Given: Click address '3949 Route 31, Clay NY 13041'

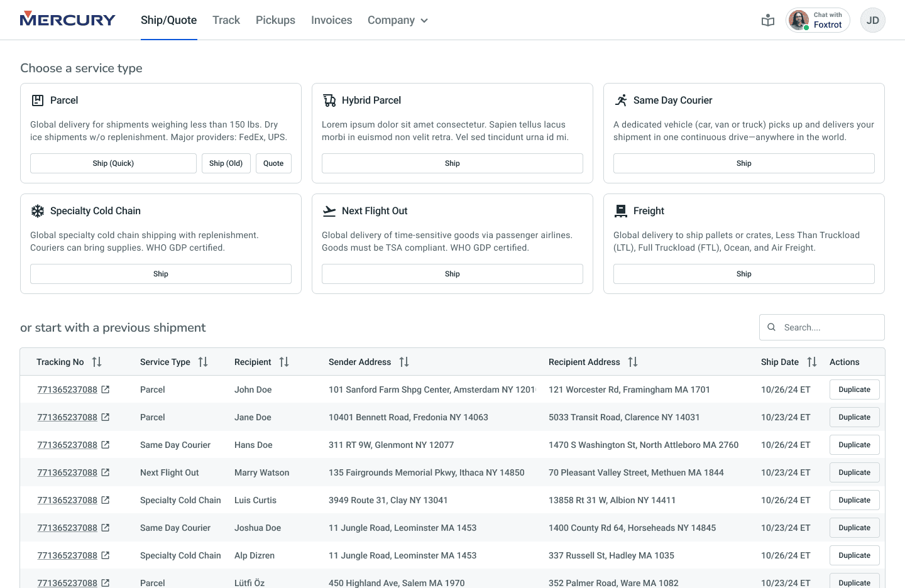Looking at the screenshot, I should tap(388, 500).
